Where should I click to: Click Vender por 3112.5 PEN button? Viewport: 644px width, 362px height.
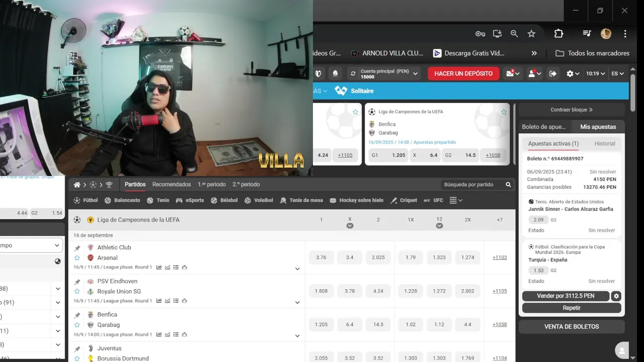[x=566, y=296]
